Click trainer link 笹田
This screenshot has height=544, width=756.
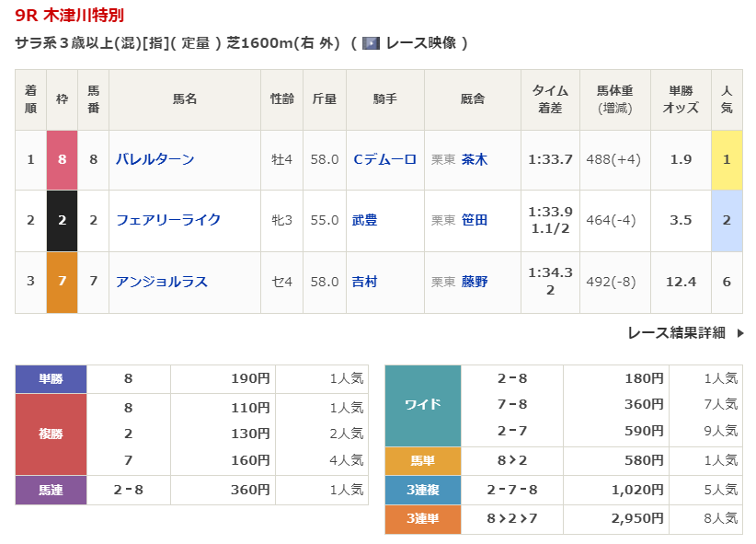coord(475,220)
